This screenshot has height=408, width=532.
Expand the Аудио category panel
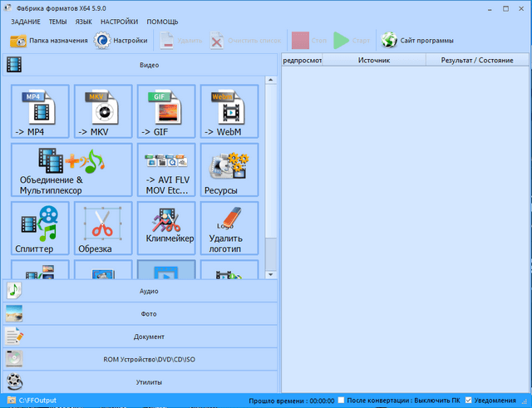click(140, 291)
